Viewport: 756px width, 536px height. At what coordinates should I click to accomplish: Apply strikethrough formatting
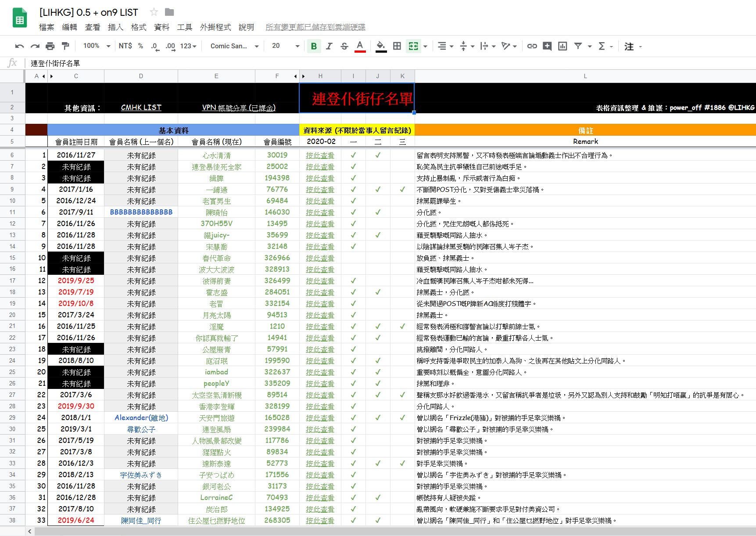click(x=344, y=46)
